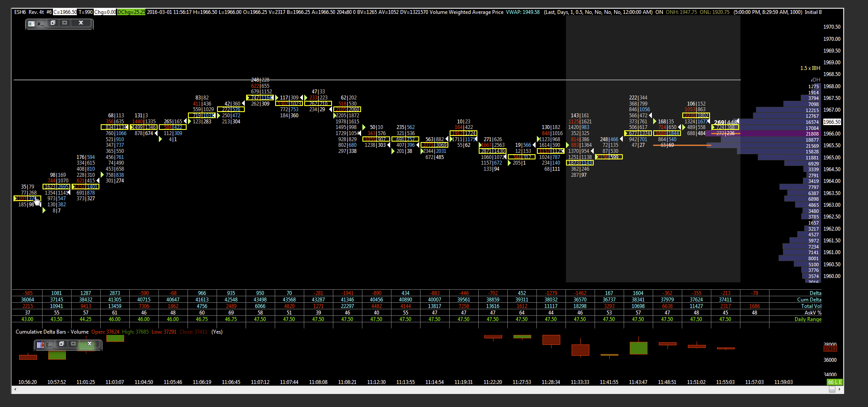
Task: Click the 36064 Cum Delta cell
Action: [x=27, y=300]
